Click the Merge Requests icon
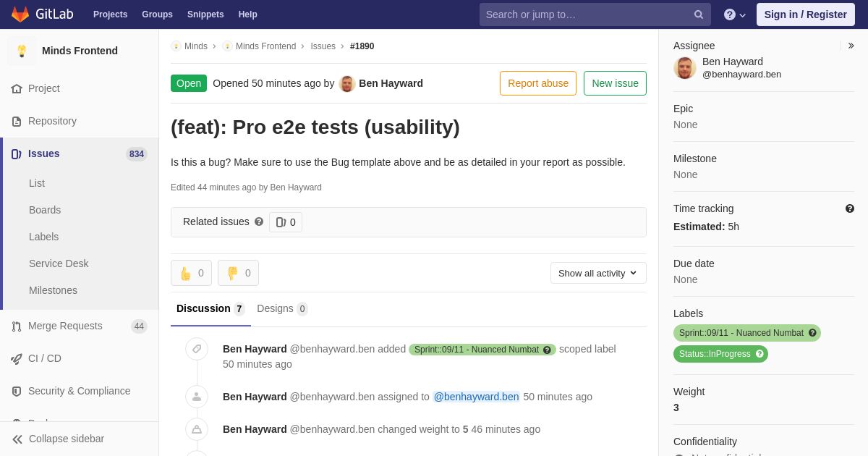 [x=17, y=326]
